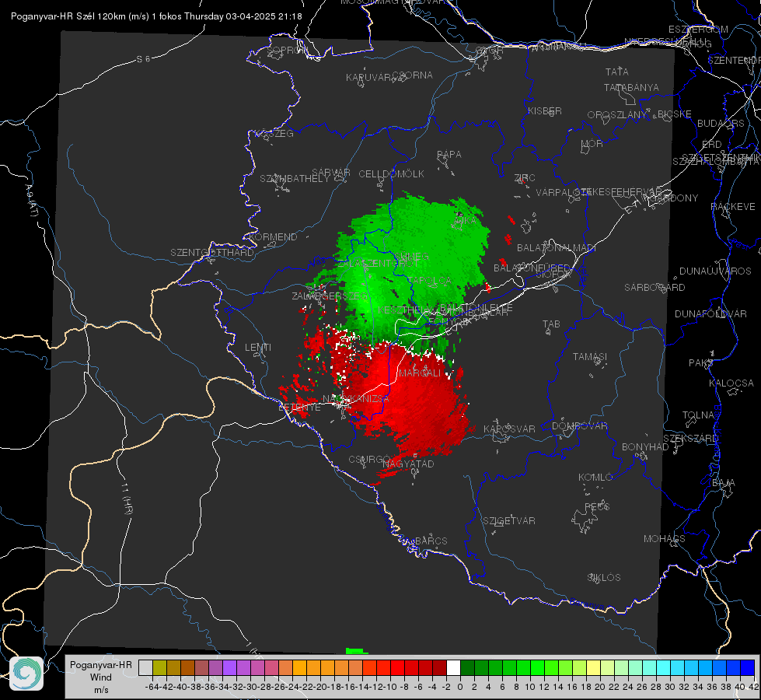Select the SARVAR town label
The width and height of the screenshot is (761, 700).
click(331, 172)
